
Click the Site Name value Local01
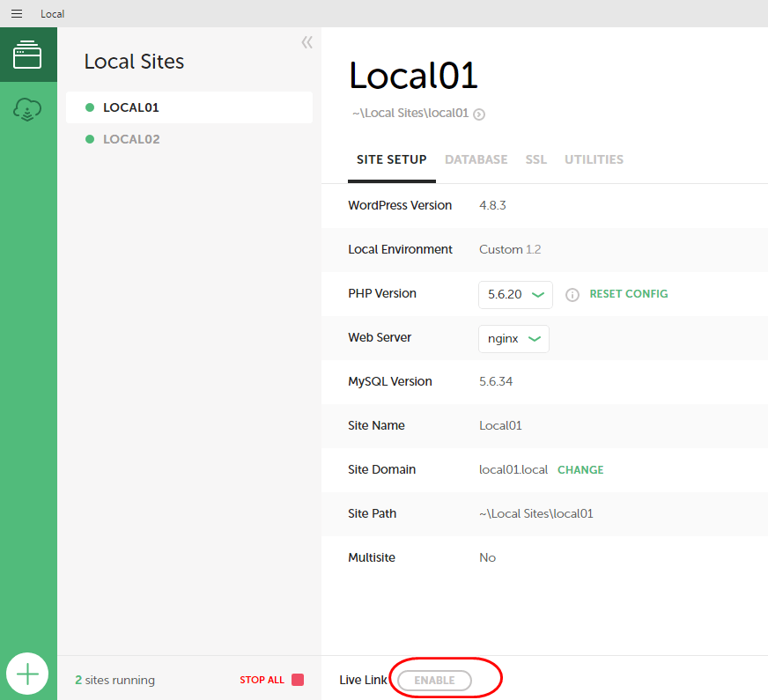tap(500, 425)
